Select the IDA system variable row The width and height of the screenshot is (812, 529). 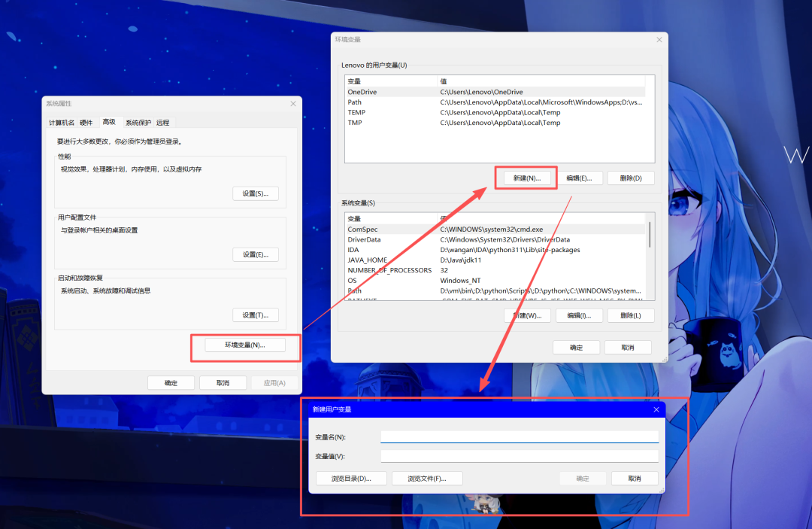coord(495,250)
